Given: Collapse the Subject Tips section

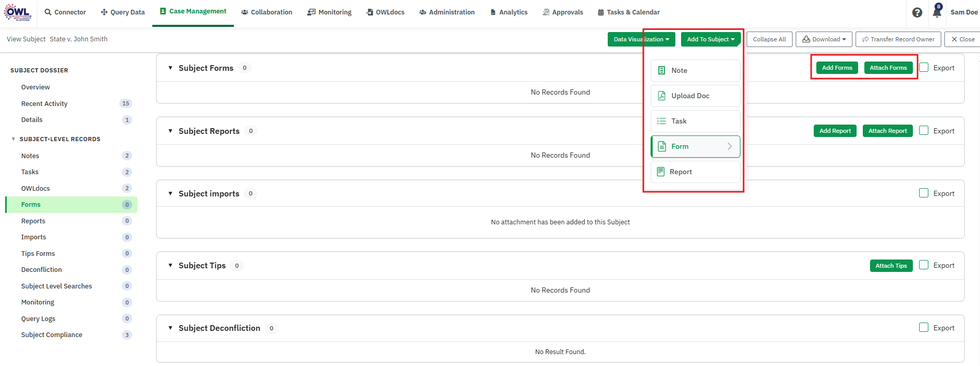Looking at the screenshot, I should click(170, 265).
